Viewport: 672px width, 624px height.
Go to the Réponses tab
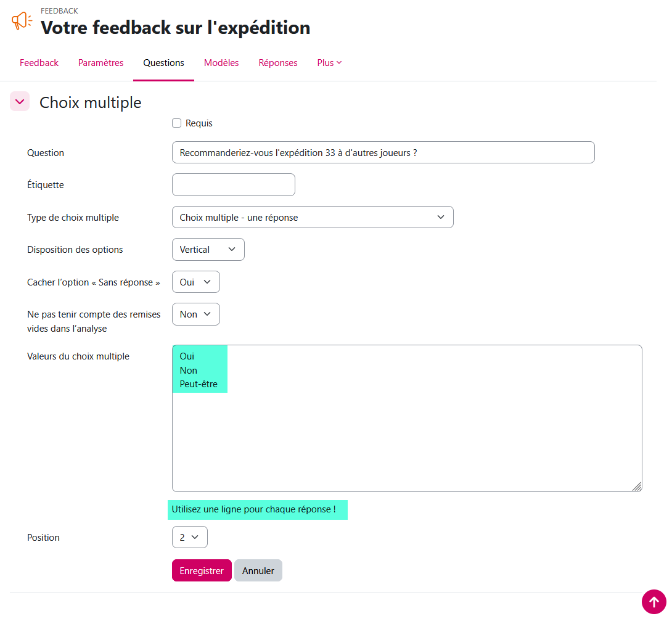coord(278,63)
